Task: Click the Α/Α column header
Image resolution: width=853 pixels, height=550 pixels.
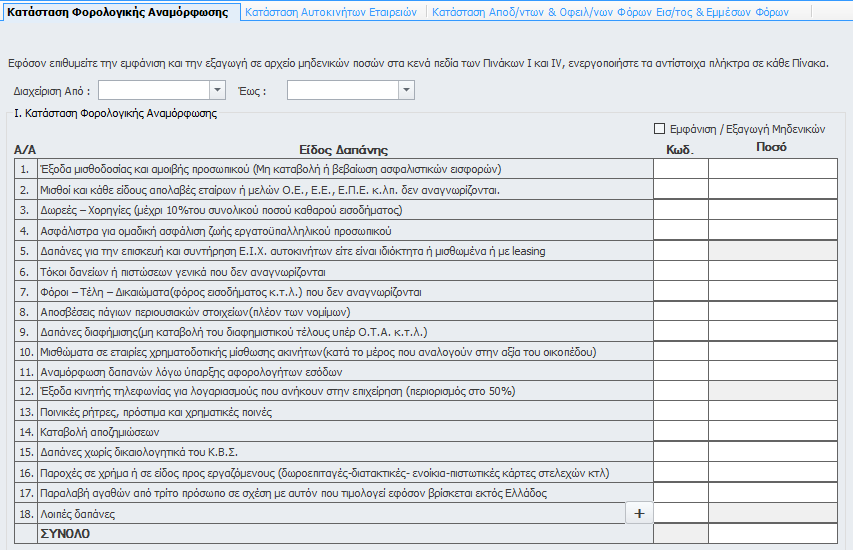Action: 25,150
